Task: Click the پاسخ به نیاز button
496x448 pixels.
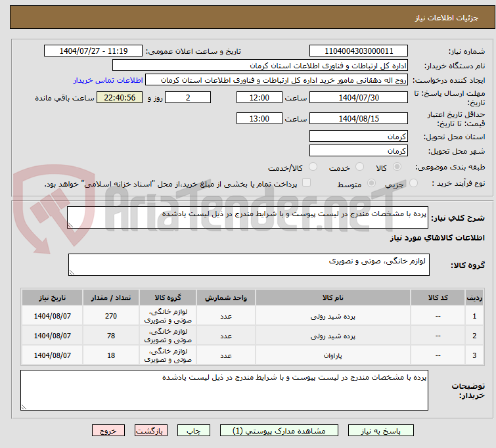Action: click(387, 431)
